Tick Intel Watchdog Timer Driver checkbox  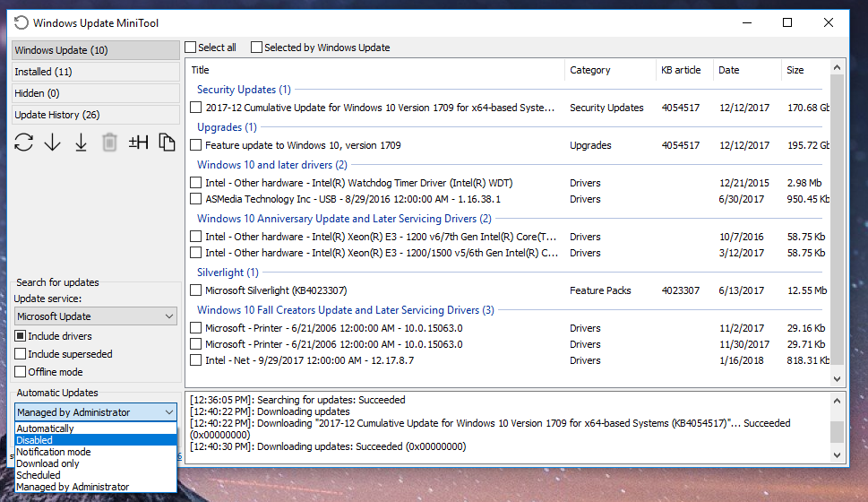click(x=195, y=183)
